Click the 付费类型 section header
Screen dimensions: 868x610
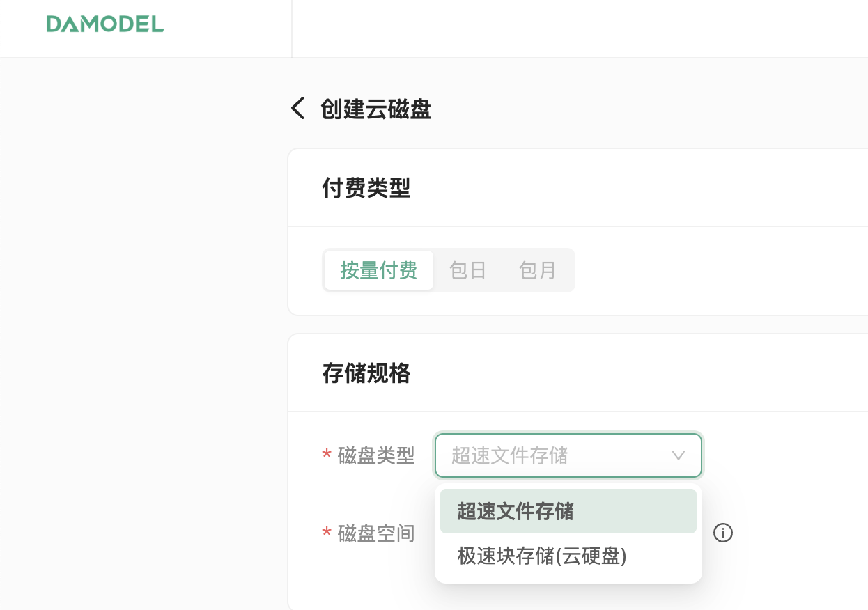coord(366,188)
